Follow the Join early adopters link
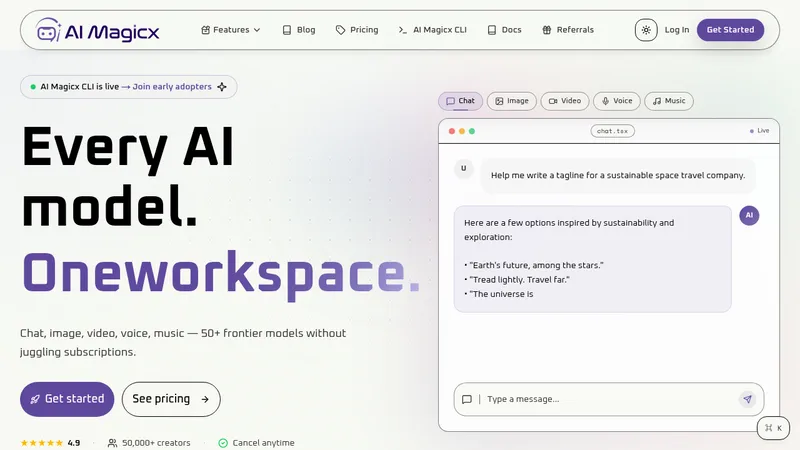The width and height of the screenshot is (800, 450). (172, 87)
